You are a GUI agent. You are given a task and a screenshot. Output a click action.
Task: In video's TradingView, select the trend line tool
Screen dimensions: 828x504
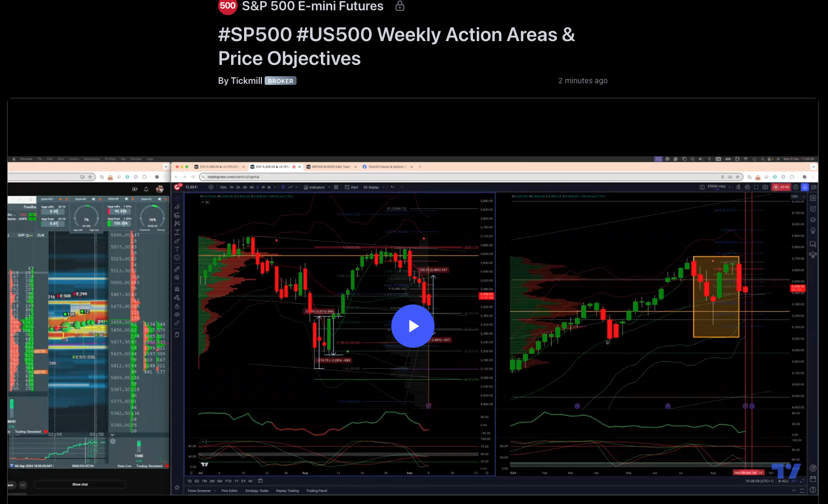pyautogui.click(x=177, y=206)
